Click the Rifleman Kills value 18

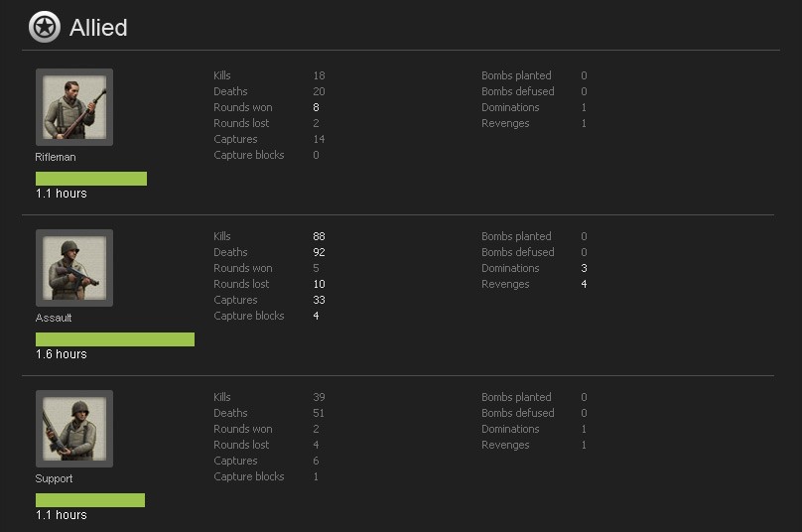tap(319, 75)
